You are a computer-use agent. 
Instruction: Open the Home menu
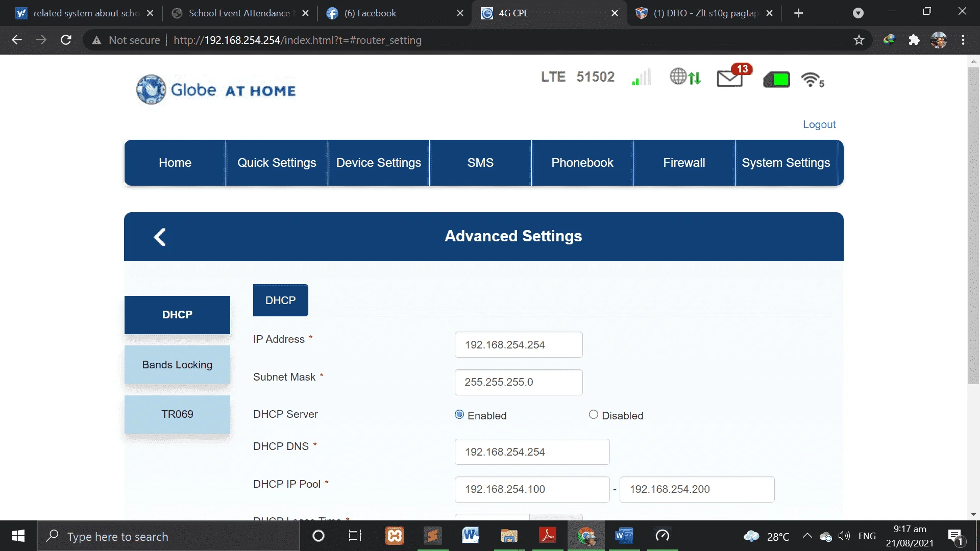[175, 163]
